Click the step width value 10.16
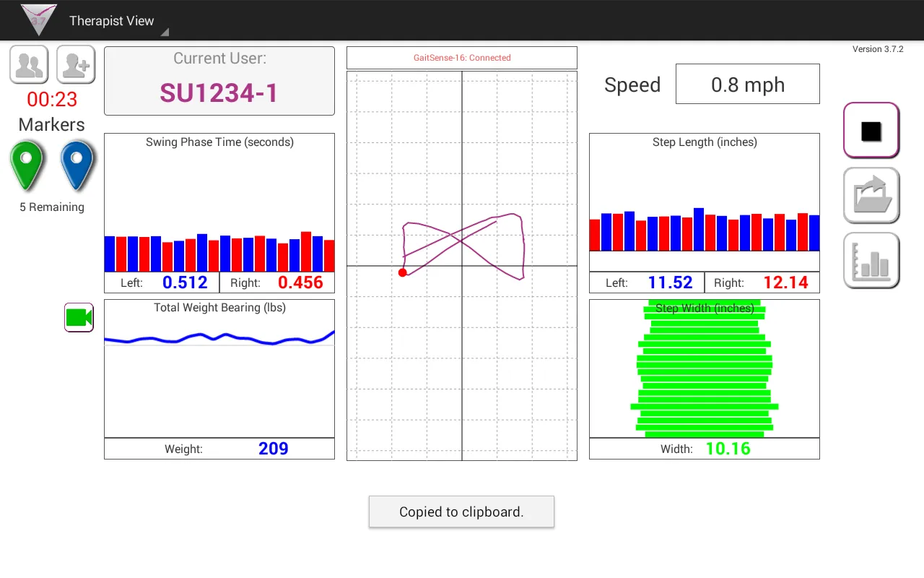Image resolution: width=924 pixels, height=578 pixels. coord(728,449)
